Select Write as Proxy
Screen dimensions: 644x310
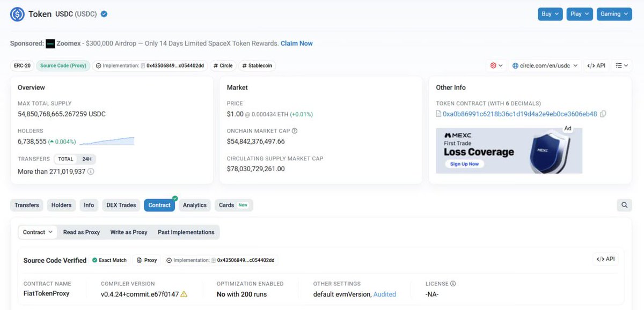point(129,232)
